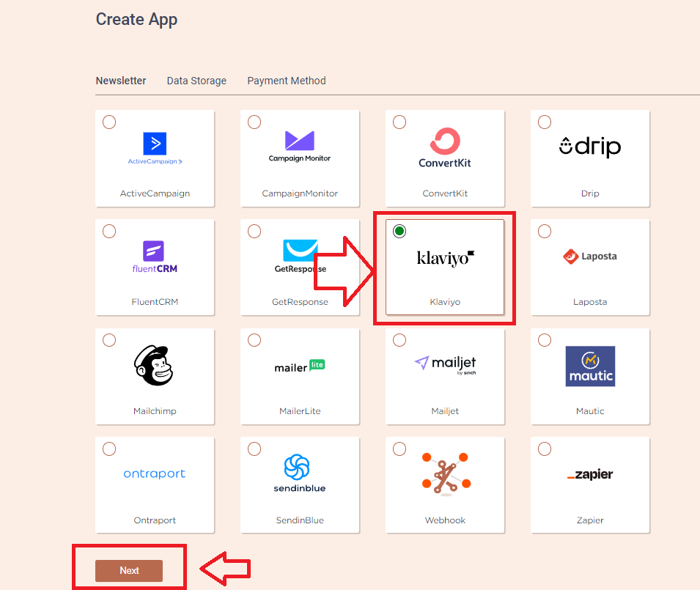Click the 'Webhook' card label
700x590 pixels.
point(445,520)
